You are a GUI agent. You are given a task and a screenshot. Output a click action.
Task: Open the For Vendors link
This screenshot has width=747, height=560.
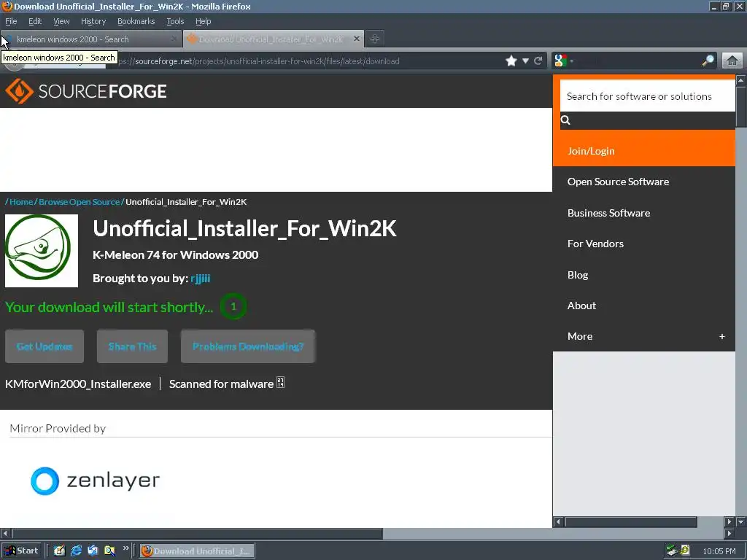click(x=595, y=244)
